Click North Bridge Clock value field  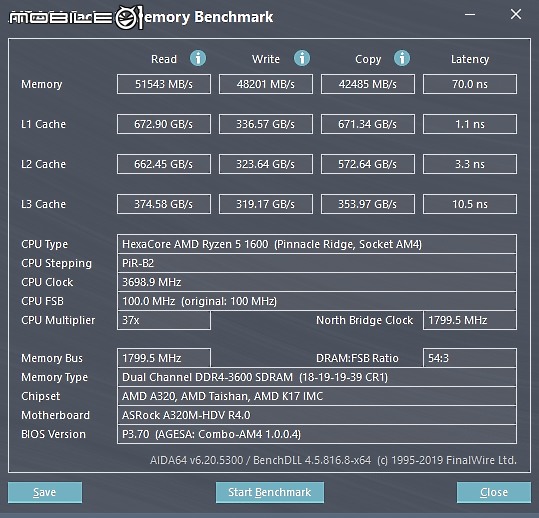[470, 320]
